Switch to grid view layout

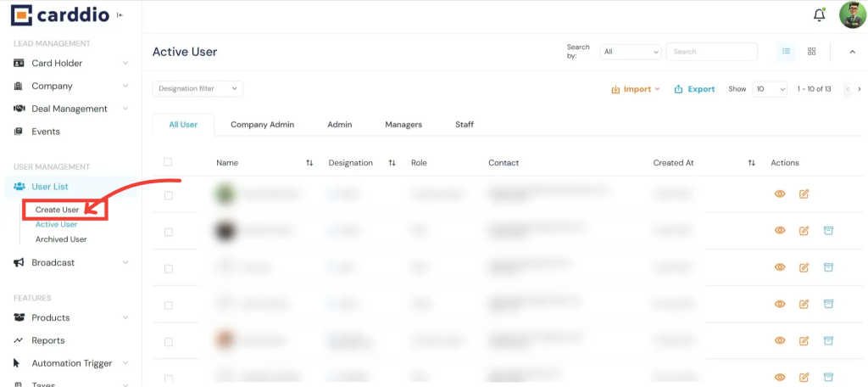click(811, 52)
